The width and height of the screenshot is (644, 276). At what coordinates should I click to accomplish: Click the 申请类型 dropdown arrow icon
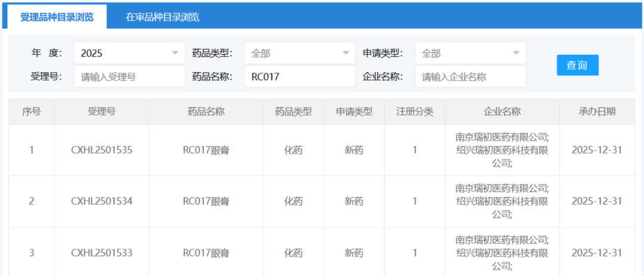pyautogui.click(x=516, y=53)
